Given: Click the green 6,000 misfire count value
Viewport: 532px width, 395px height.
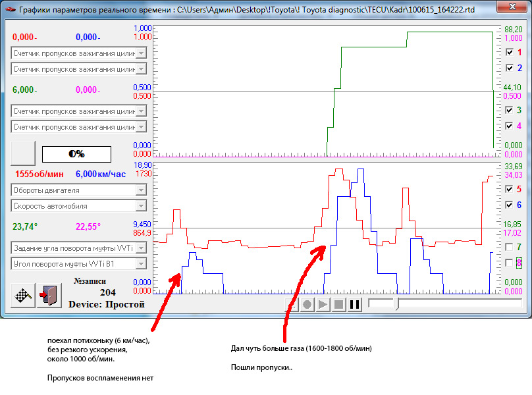Looking at the screenshot, I should [x=25, y=90].
